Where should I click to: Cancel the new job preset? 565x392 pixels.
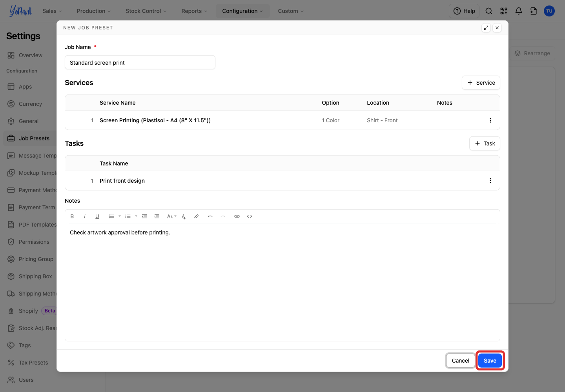(461, 361)
